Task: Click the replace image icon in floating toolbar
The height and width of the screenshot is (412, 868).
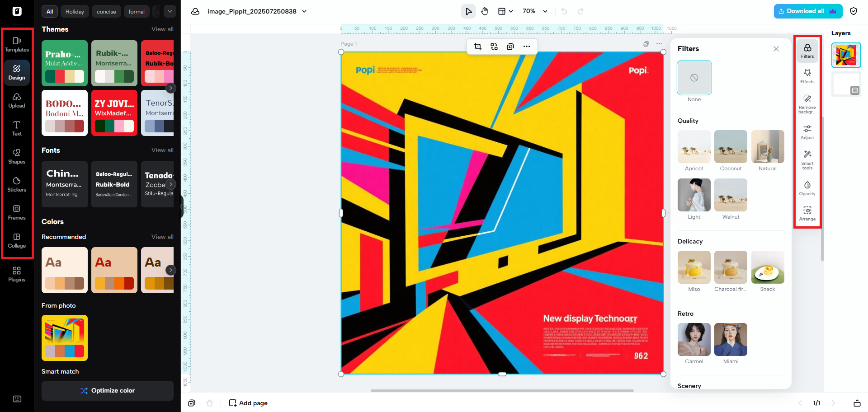Action: [x=494, y=47]
